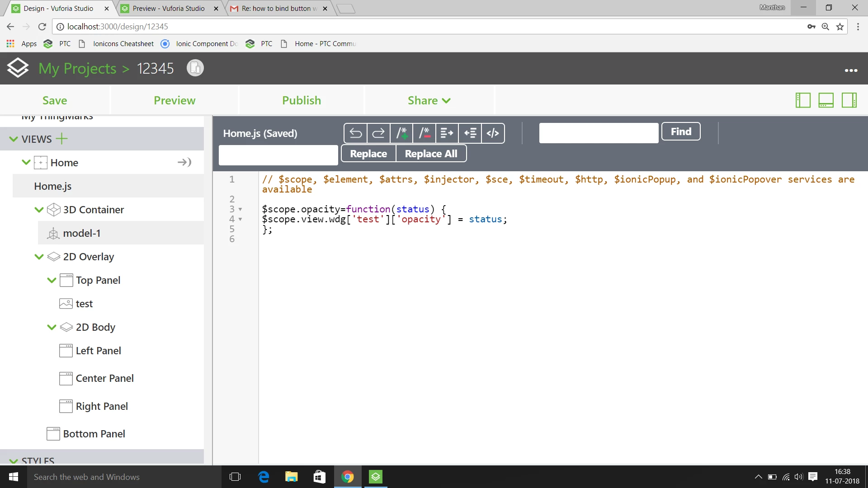Open Microsoft Edge from the taskbar

[264, 477]
